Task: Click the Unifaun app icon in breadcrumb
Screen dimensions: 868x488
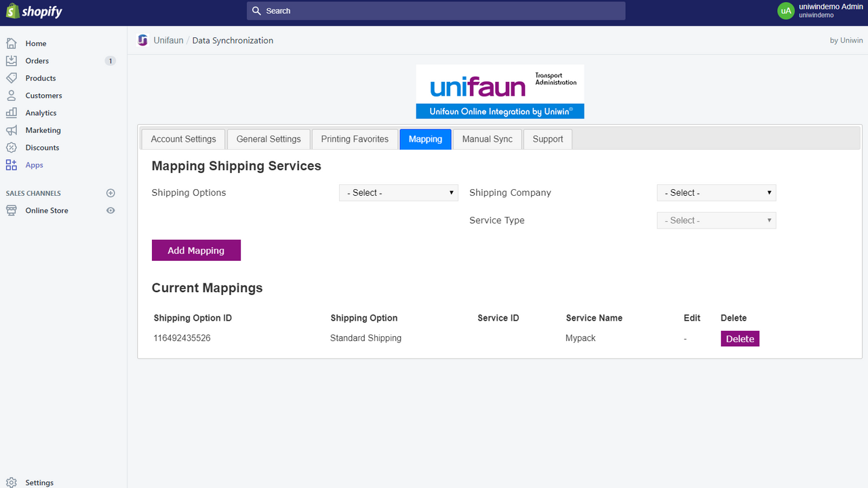Action: pyautogui.click(x=142, y=40)
